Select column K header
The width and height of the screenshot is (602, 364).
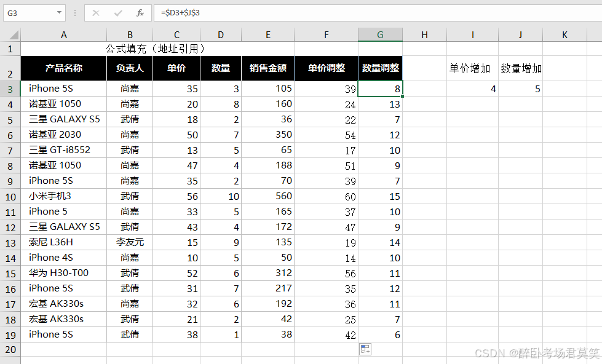pos(564,35)
